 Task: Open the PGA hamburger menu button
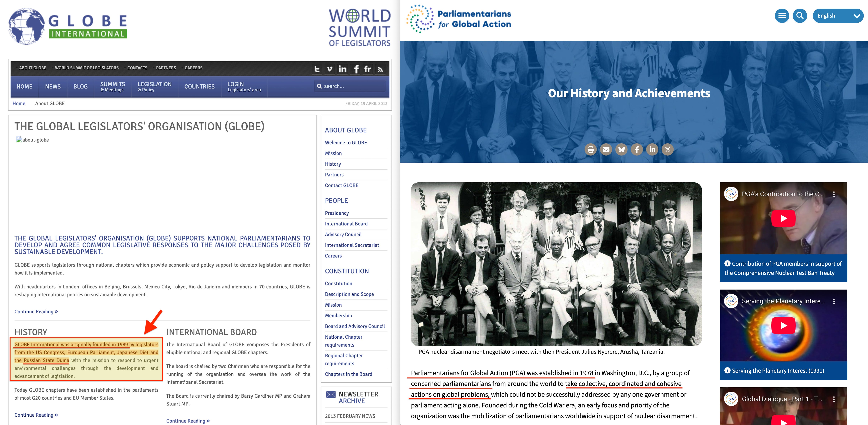pyautogui.click(x=782, y=16)
